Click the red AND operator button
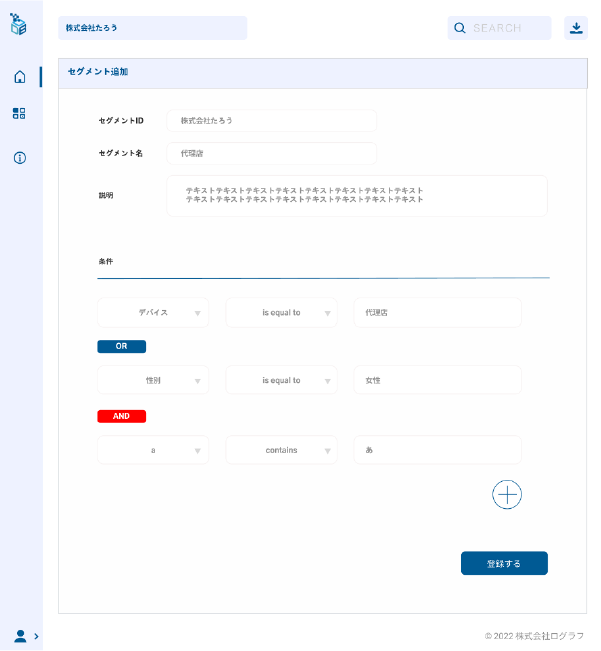 pos(122,416)
